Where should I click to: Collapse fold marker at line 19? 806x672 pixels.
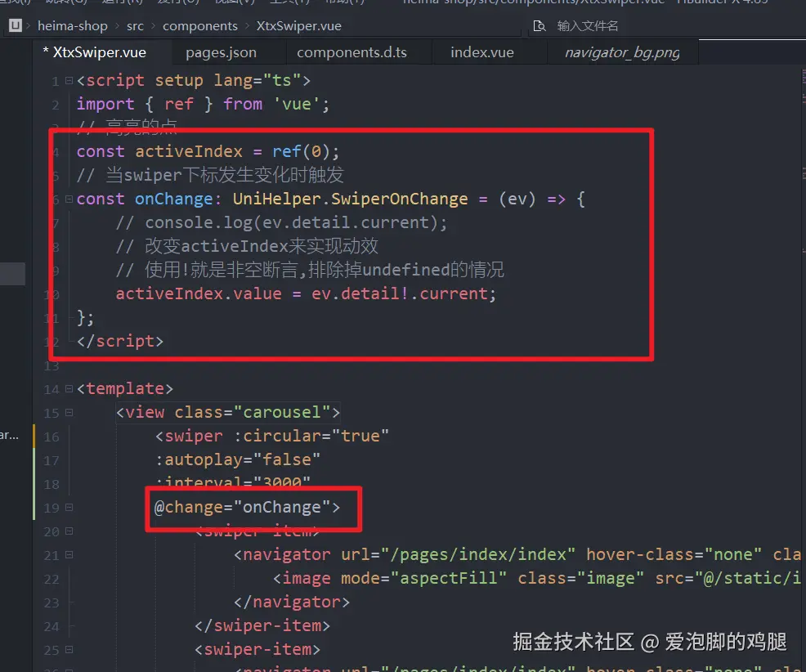pos(69,508)
